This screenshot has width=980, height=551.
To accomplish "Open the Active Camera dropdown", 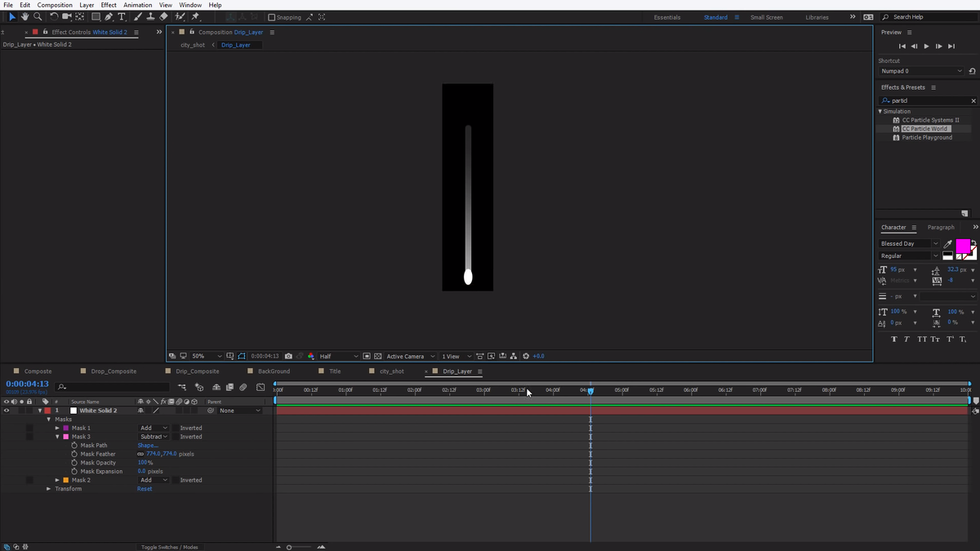I will pyautogui.click(x=410, y=356).
